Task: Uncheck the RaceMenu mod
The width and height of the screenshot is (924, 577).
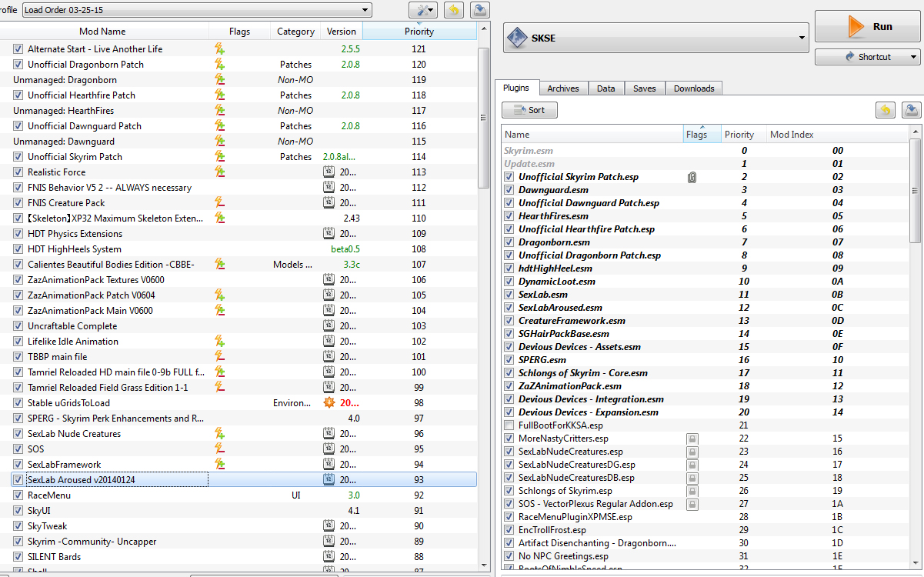Action: tap(18, 495)
